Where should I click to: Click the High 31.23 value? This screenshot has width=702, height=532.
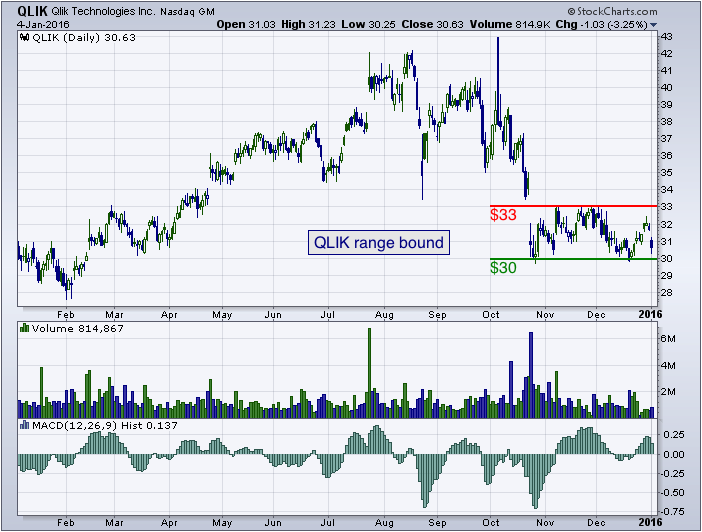pos(308,25)
